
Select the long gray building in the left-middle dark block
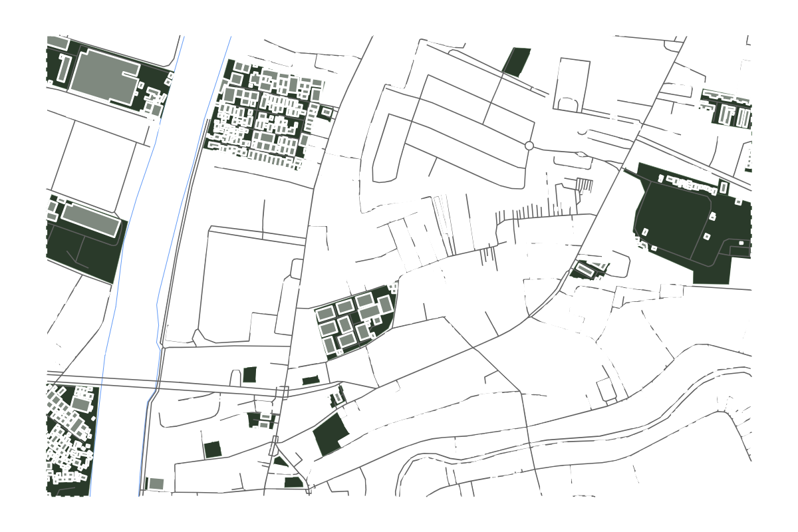tap(90, 219)
